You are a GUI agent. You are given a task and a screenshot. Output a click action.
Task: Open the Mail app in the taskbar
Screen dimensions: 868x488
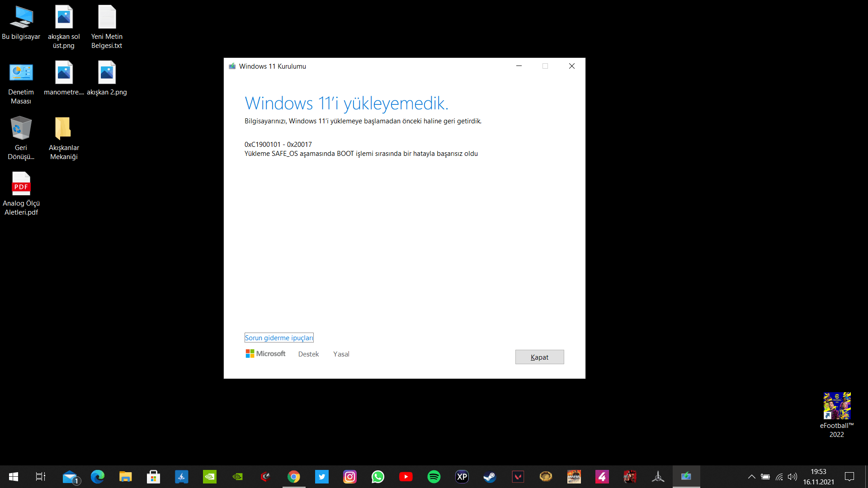[70, 477]
